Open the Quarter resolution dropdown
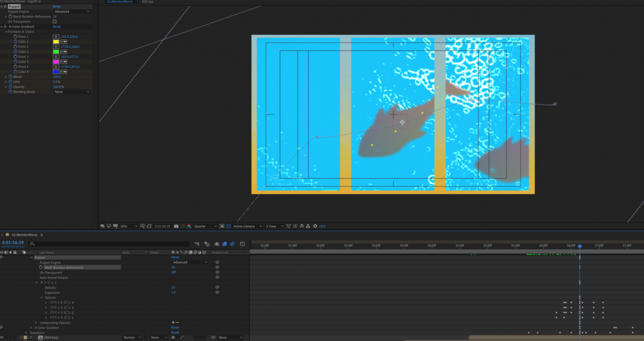 [206, 226]
